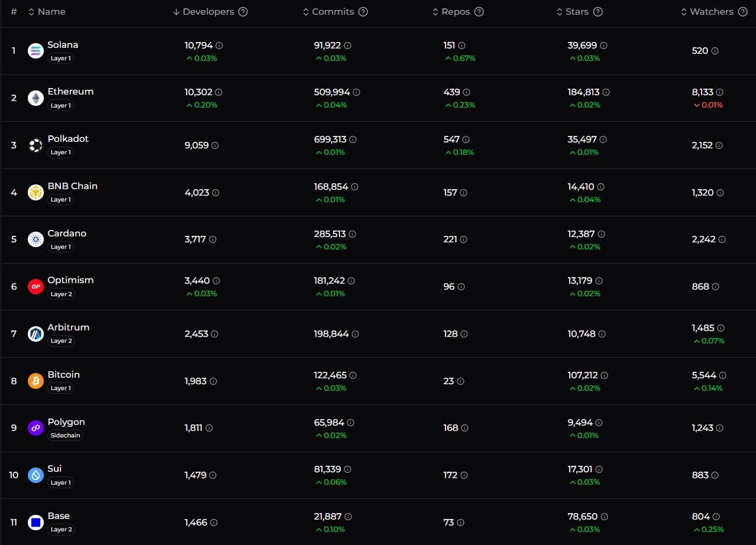Click the Bitcoin orange logo icon
Image resolution: width=756 pixels, height=545 pixels.
click(35, 381)
